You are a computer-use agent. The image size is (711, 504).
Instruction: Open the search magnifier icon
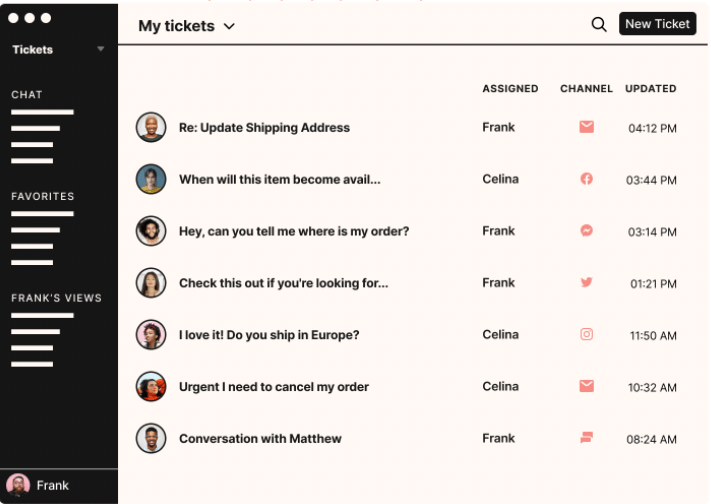tap(599, 24)
